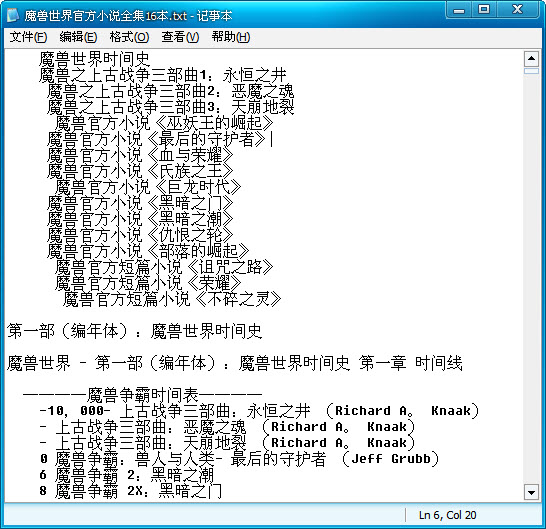Click the line starting -10, 000-
Screen dimensions: 546x529
[x=259, y=411]
